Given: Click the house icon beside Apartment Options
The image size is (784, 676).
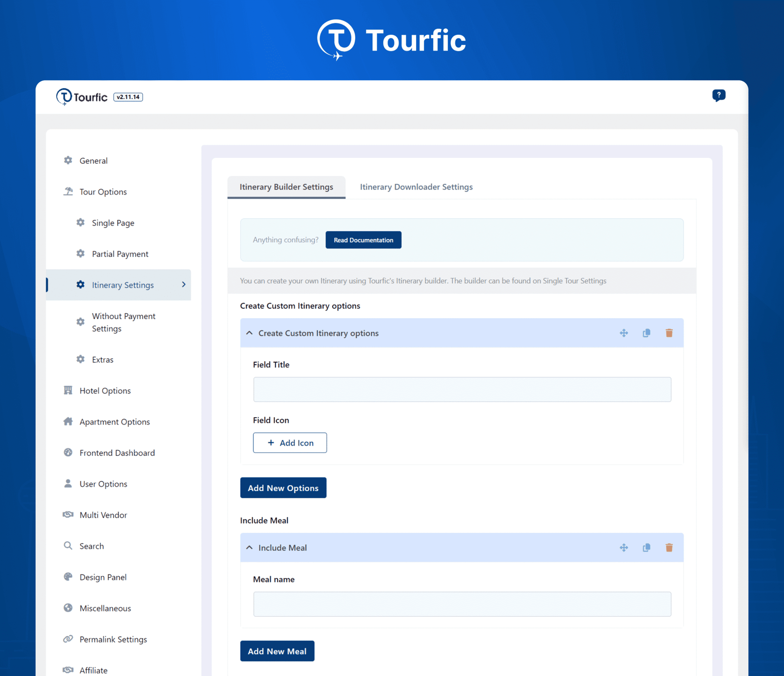Looking at the screenshot, I should [68, 421].
